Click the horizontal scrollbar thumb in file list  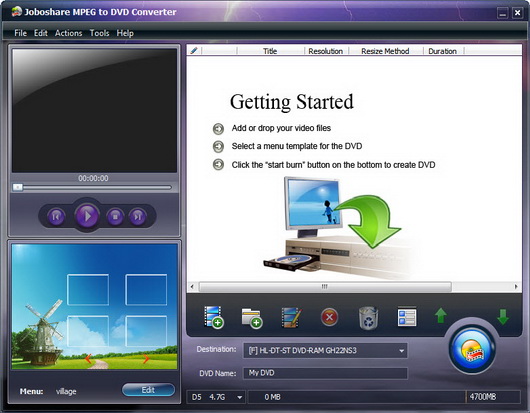click(x=325, y=287)
